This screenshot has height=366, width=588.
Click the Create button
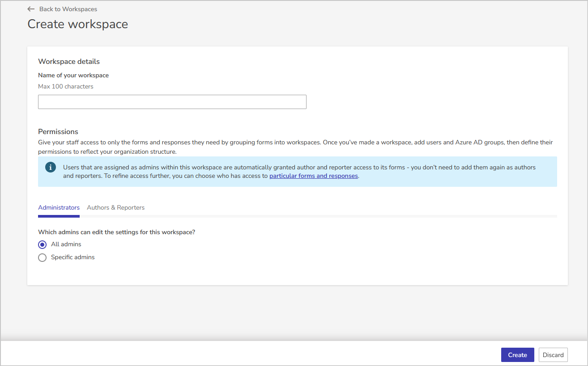[x=518, y=355]
